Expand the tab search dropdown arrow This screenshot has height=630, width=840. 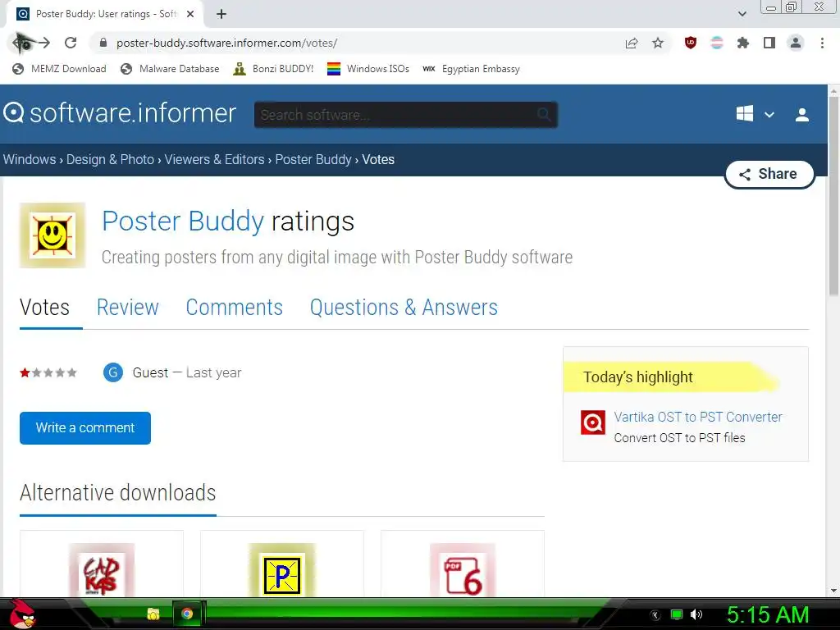742,14
